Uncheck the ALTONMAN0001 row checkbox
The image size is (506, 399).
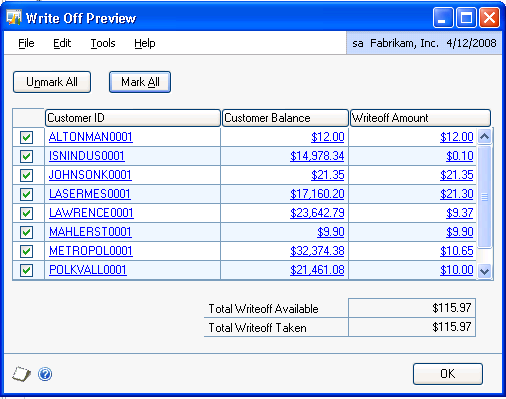[26, 137]
